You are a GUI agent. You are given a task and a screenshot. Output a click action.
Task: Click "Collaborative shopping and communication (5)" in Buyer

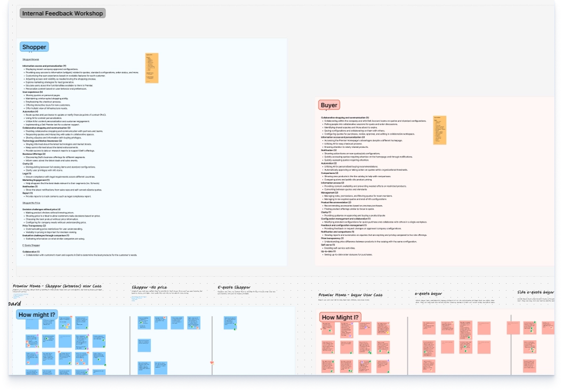click(345, 118)
